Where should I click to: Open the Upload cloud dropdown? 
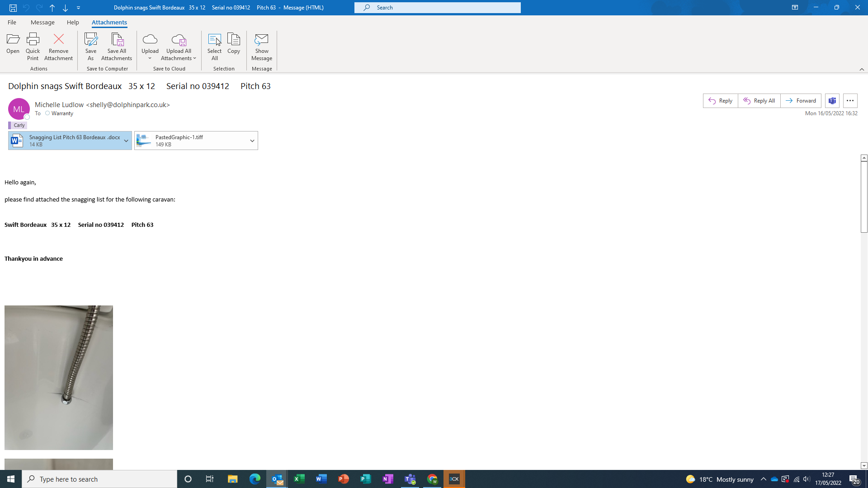[150, 58]
